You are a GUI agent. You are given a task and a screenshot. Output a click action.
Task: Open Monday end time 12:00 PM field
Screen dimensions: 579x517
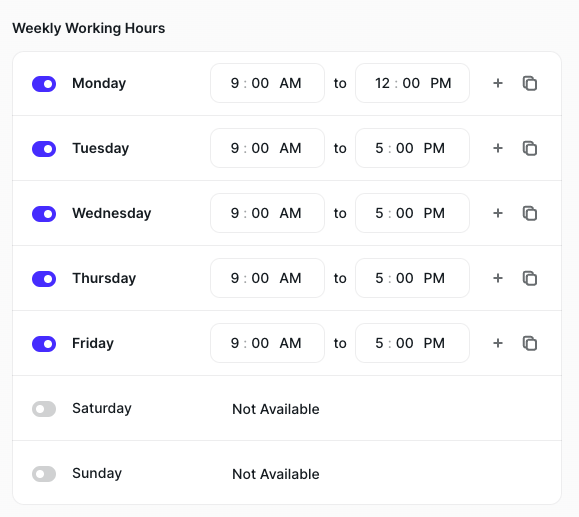(412, 83)
